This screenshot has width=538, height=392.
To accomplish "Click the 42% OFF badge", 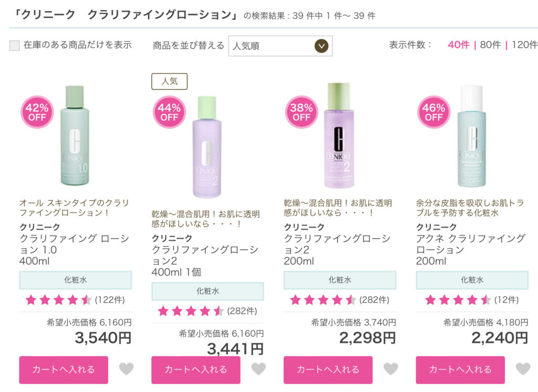I will 37,112.
